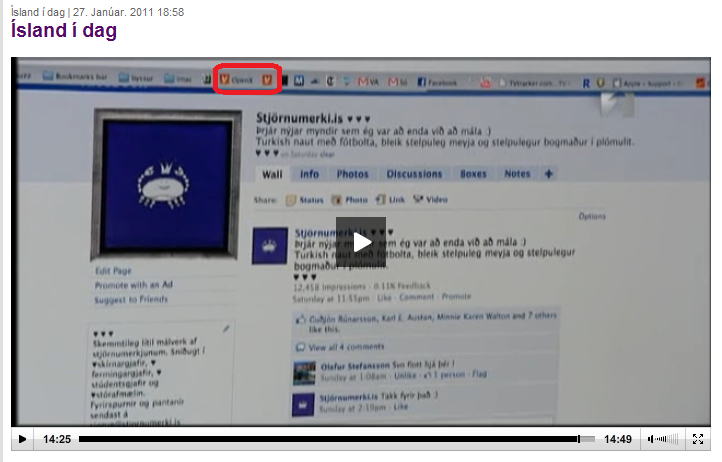Open the highlighted Opera bookmark
722x462 pixels.
click(246, 79)
